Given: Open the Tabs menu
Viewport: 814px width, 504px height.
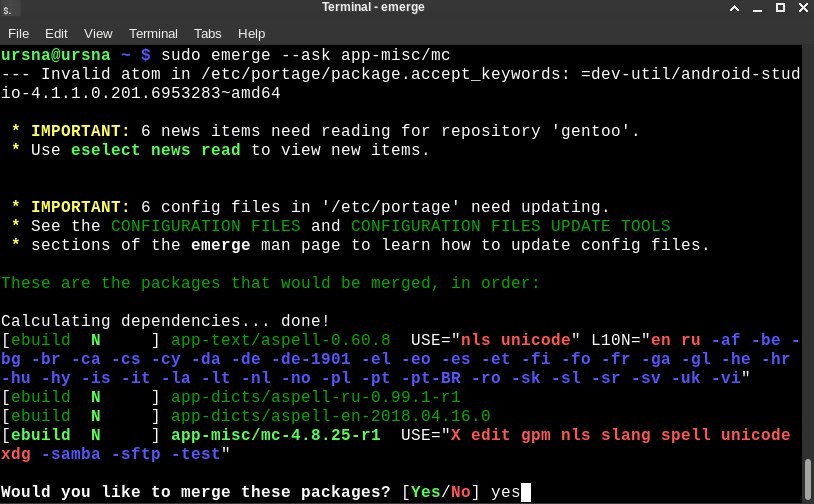Looking at the screenshot, I should (208, 34).
